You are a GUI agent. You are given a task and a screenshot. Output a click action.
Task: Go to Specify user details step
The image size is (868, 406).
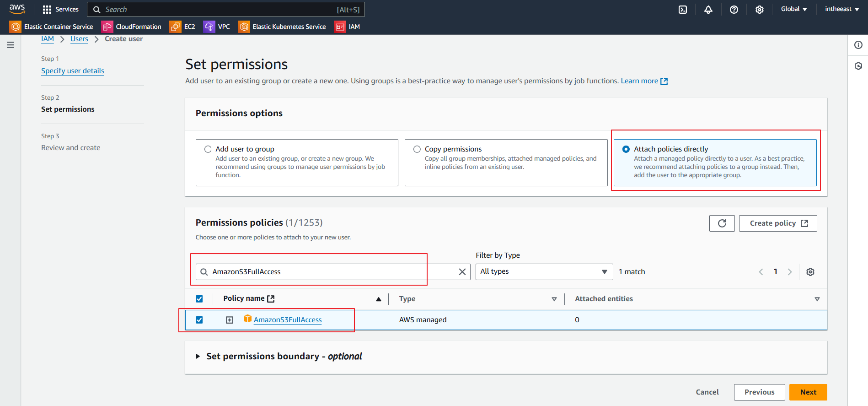click(73, 71)
